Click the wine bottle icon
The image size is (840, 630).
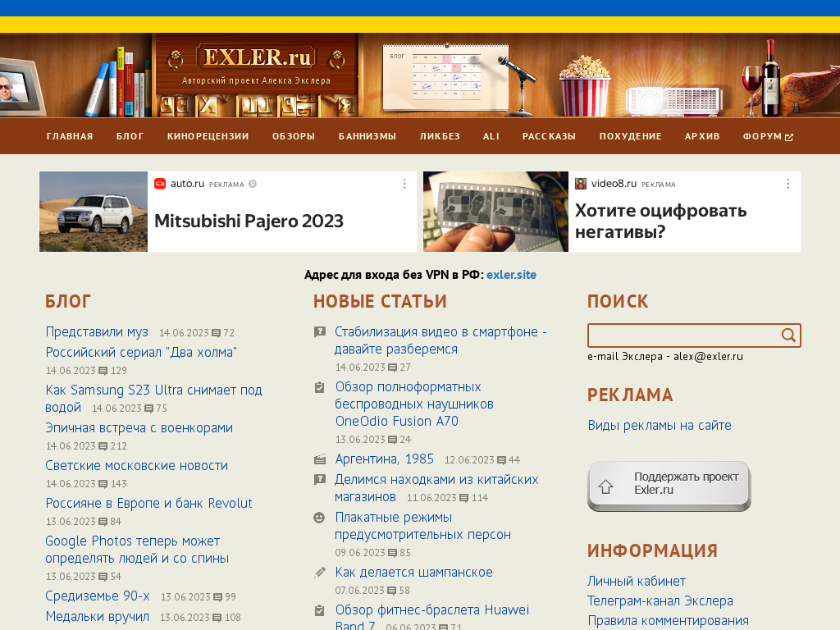tap(770, 78)
